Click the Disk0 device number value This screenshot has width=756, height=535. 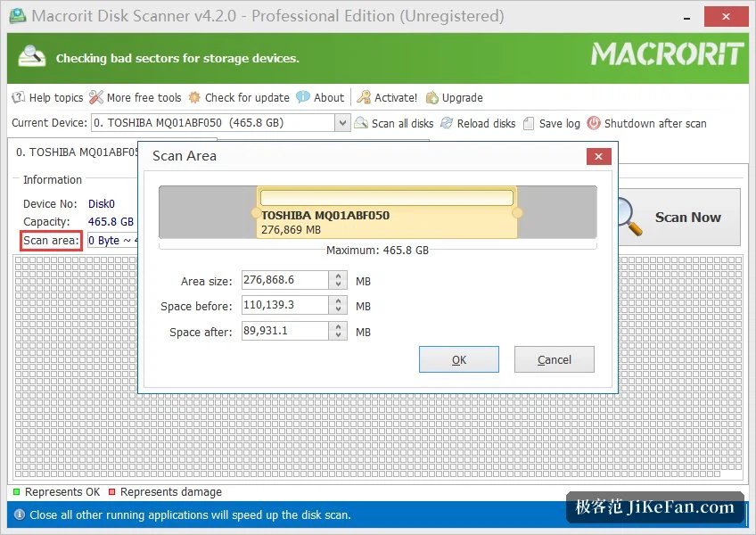102,203
